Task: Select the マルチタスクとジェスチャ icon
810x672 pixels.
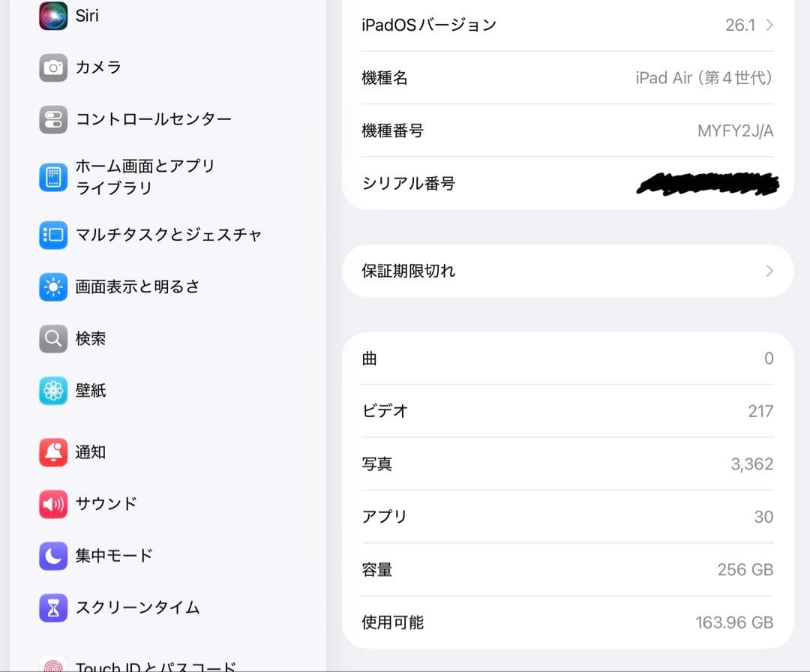Action: tap(52, 235)
